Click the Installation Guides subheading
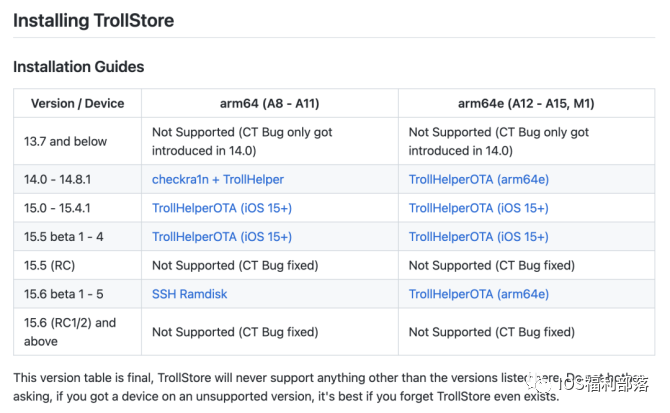 coord(78,67)
